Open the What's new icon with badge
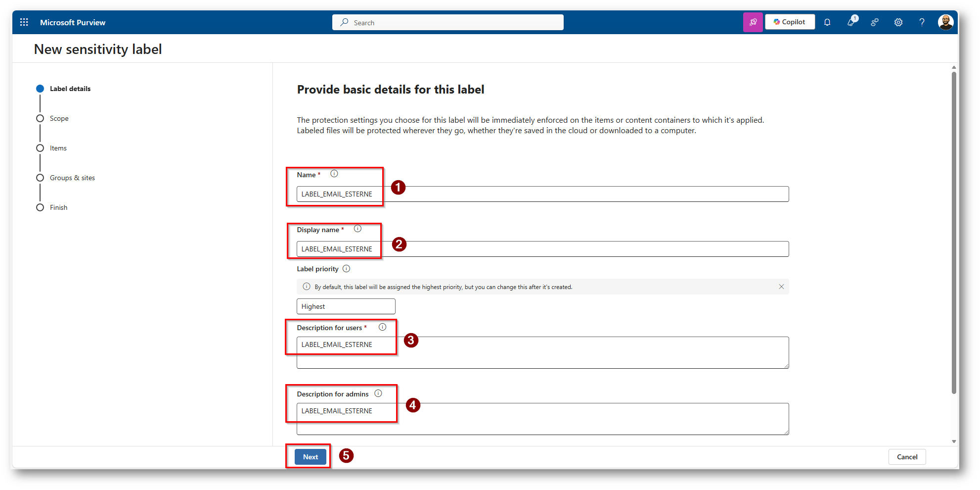 point(851,22)
